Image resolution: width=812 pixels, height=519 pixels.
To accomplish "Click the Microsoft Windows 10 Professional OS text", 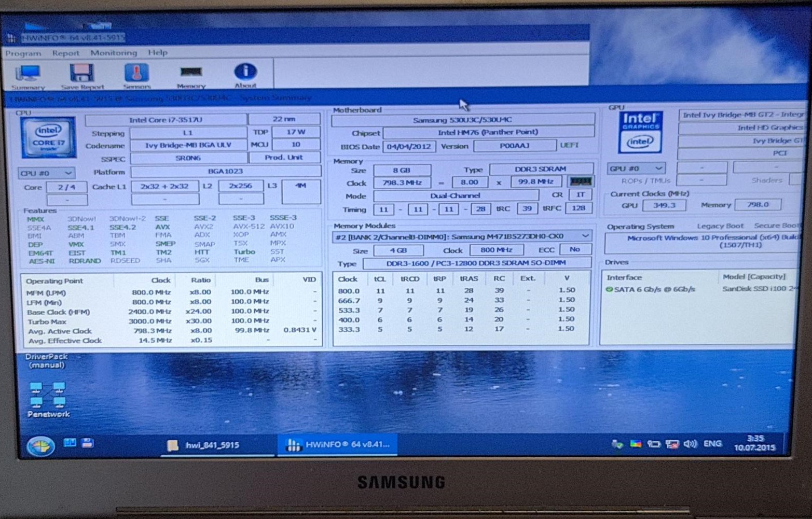I will (x=713, y=241).
